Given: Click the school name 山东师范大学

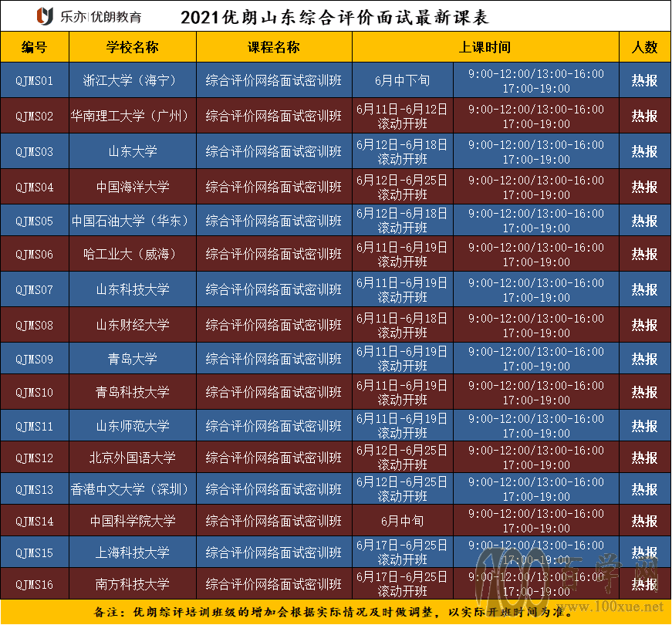Looking at the screenshot, I should click(133, 426).
